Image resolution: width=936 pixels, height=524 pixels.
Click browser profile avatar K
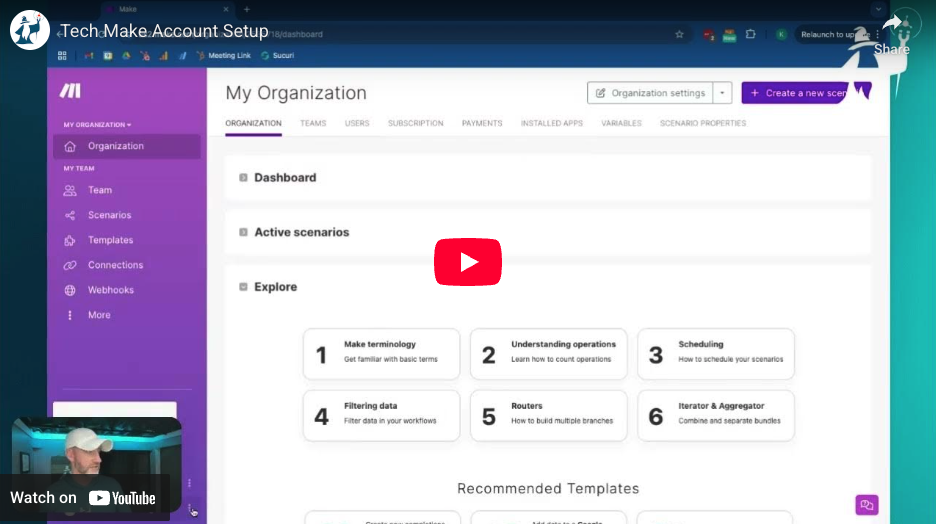tap(781, 35)
